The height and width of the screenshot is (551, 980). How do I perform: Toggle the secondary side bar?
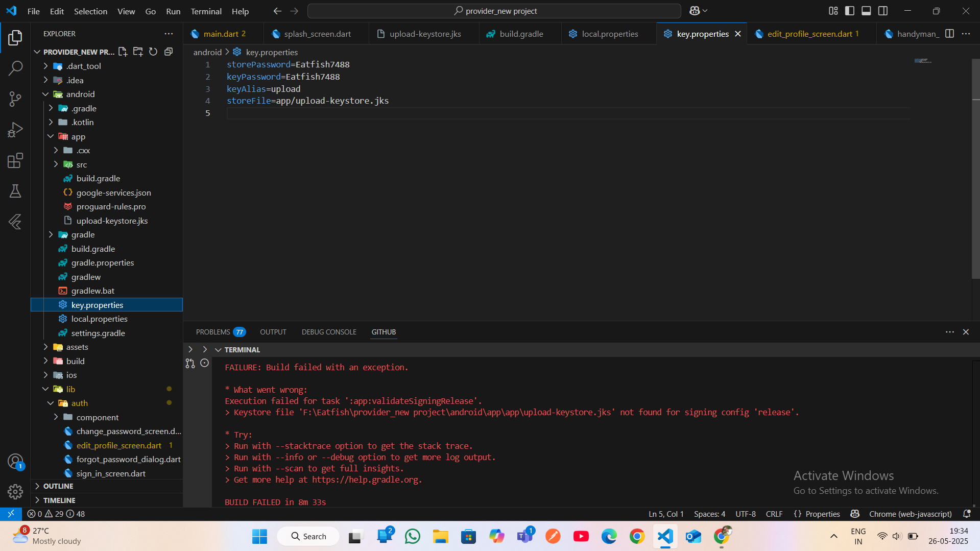[883, 11]
